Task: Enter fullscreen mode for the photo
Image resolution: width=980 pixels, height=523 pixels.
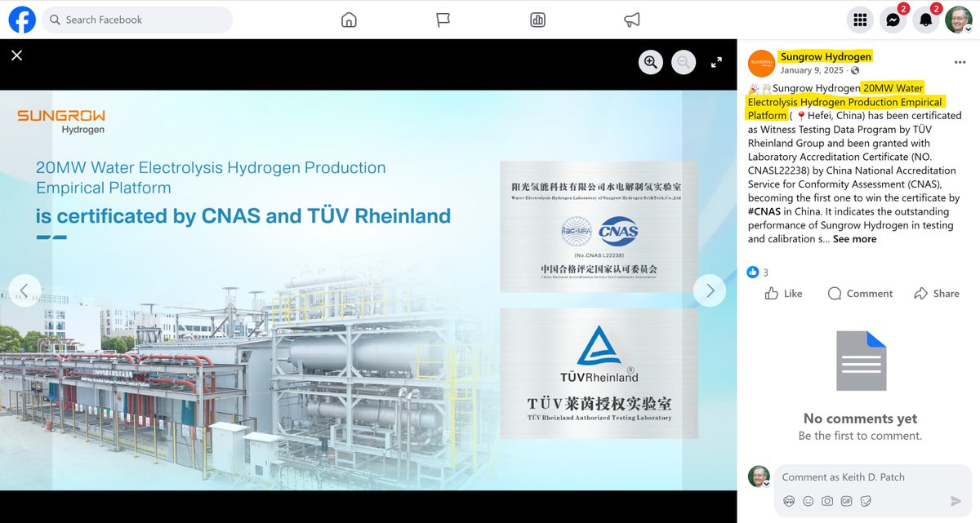Action: (716, 62)
